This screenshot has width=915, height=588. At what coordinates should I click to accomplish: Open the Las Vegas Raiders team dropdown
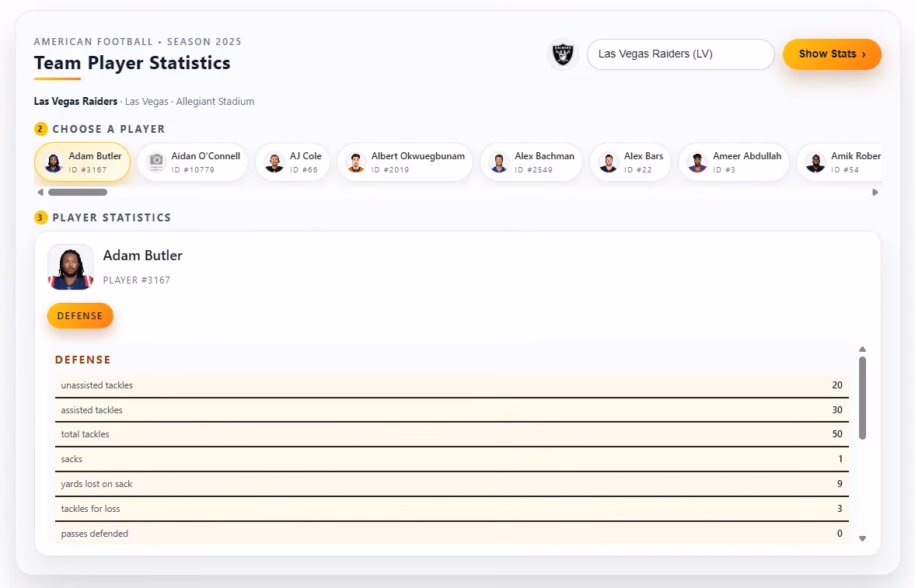click(x=680, y=54)
